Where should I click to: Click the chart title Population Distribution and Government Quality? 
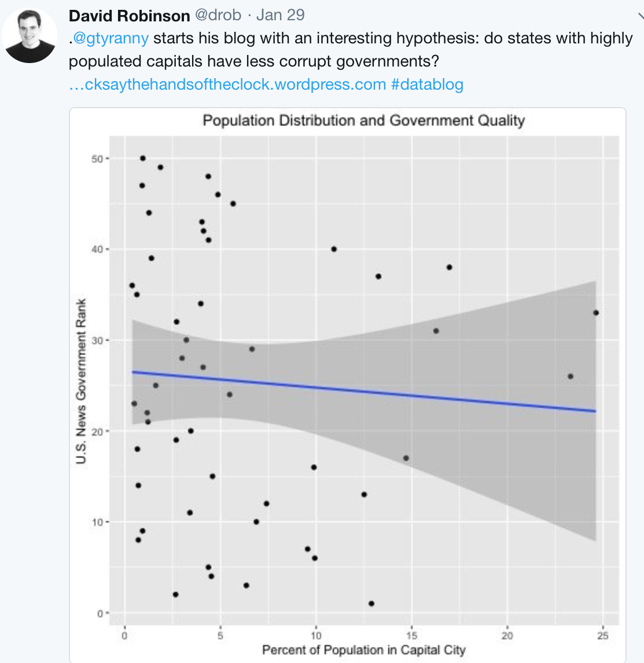(363, 120)
